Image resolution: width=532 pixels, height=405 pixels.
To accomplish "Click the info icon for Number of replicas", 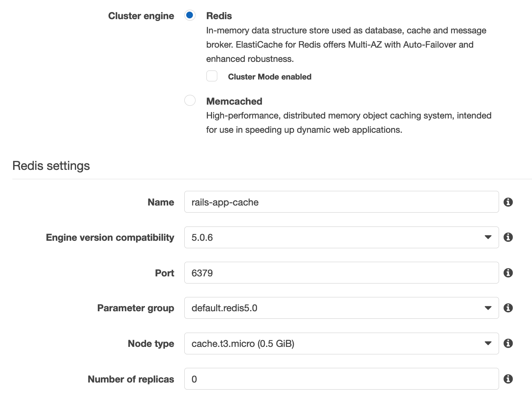I will (x=508, y=379).
